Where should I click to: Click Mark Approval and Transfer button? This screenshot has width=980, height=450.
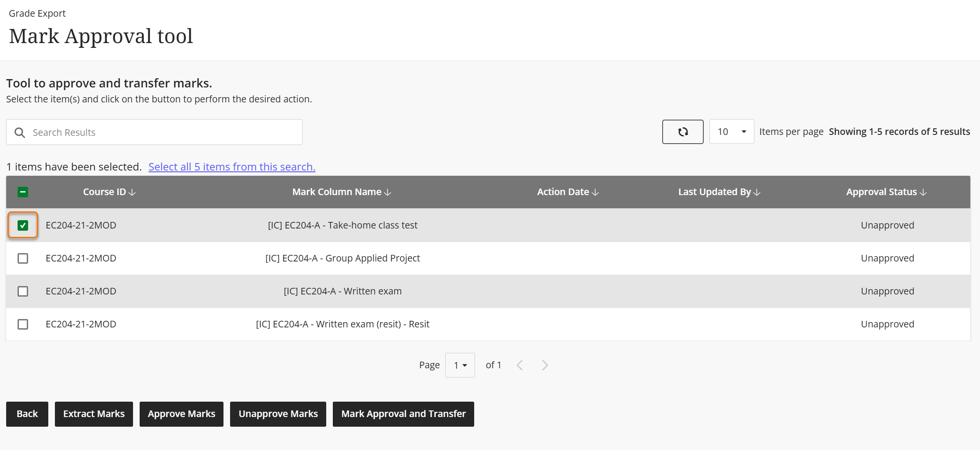403,414
